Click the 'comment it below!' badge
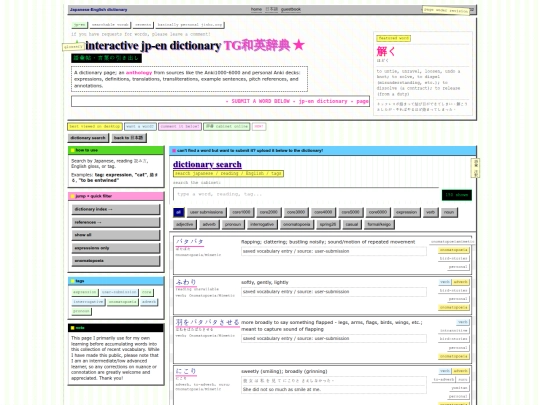 [180, 126]
